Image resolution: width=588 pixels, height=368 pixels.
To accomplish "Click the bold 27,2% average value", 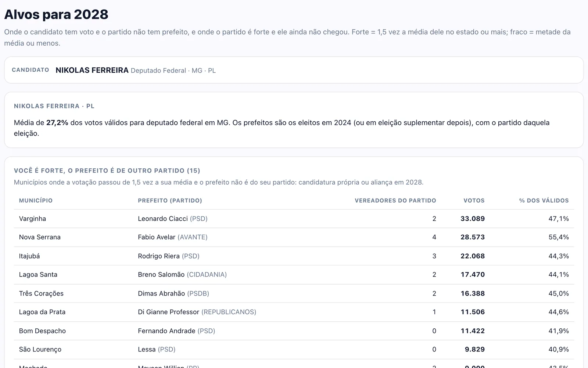I will tap(57, 122).
